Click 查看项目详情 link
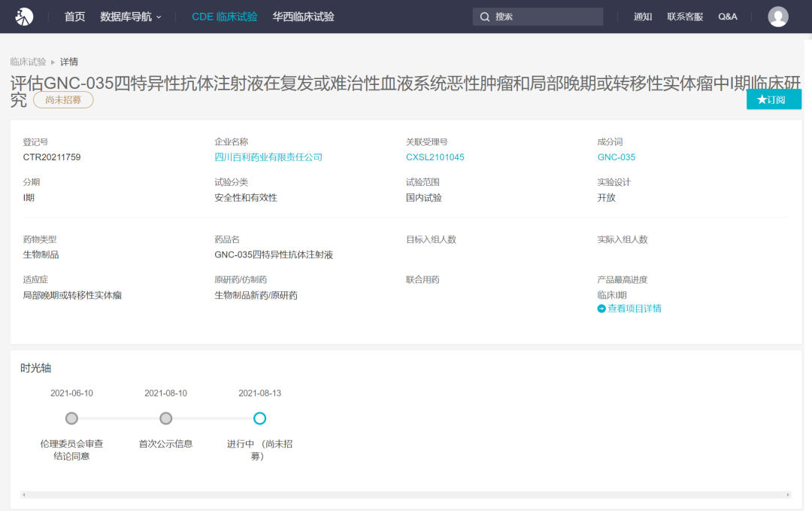The height and width of the screenshot is (511, 812). [x=635, y=309]
